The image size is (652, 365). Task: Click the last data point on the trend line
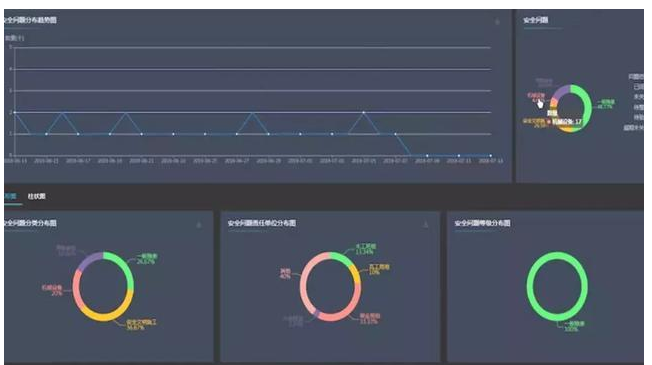pos(491,155)
